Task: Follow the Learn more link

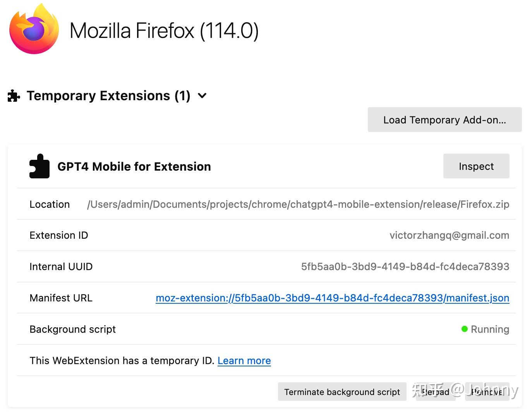Action: 244,361
